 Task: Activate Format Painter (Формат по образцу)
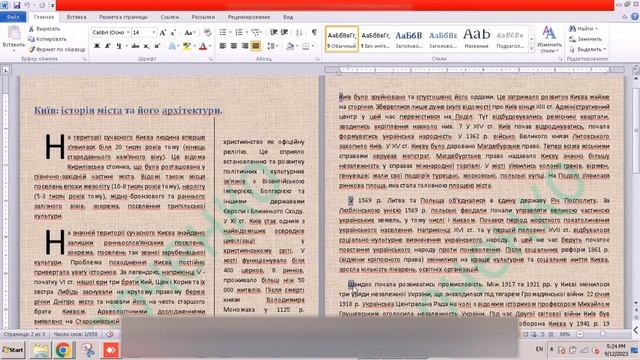[x=57, y=49]
